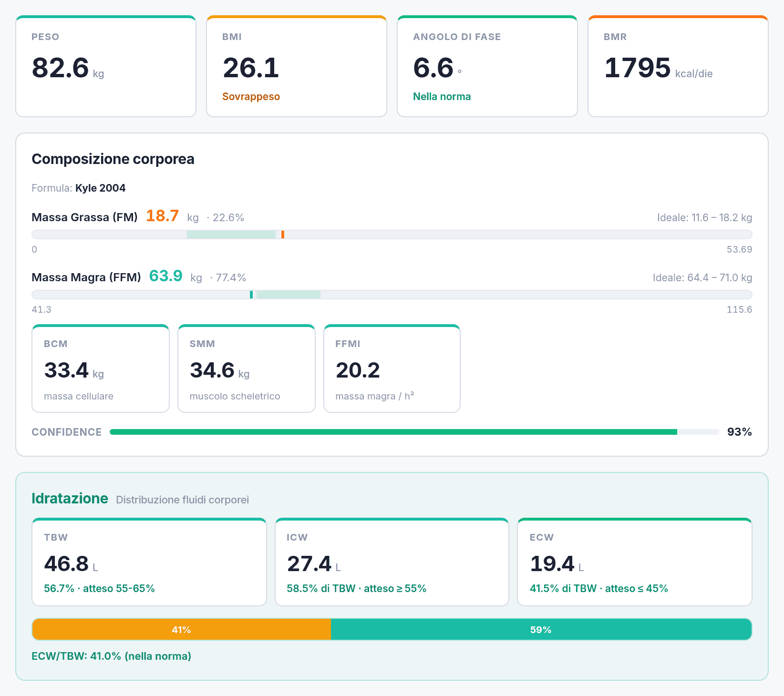Click the ICW card label
Image resolution: width=784 pixels, height=696 pixels.
pos(297,537)
